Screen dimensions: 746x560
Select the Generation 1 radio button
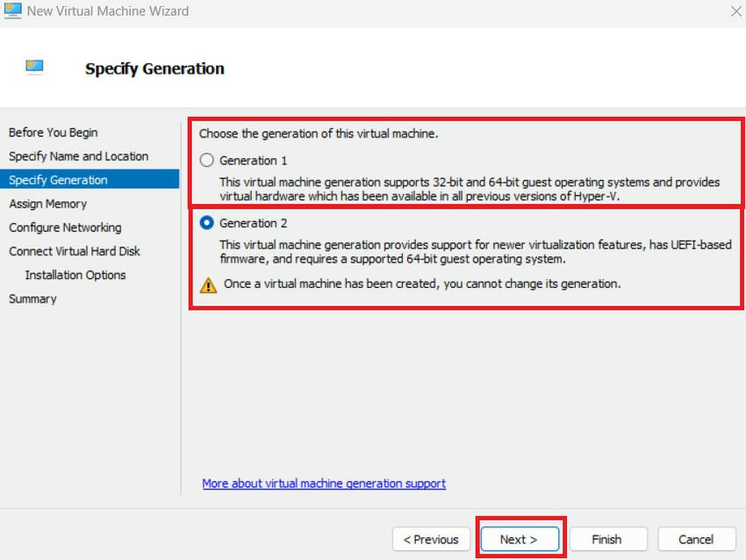pyautogui.click(x=207, y=161)
